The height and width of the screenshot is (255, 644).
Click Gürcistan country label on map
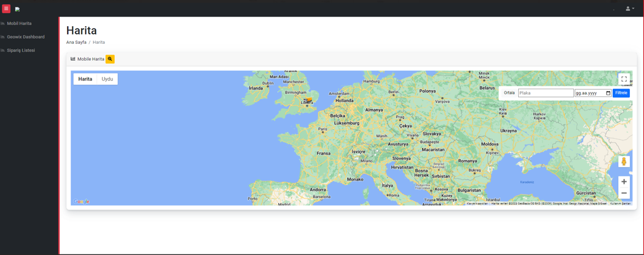tap(585, 193)
